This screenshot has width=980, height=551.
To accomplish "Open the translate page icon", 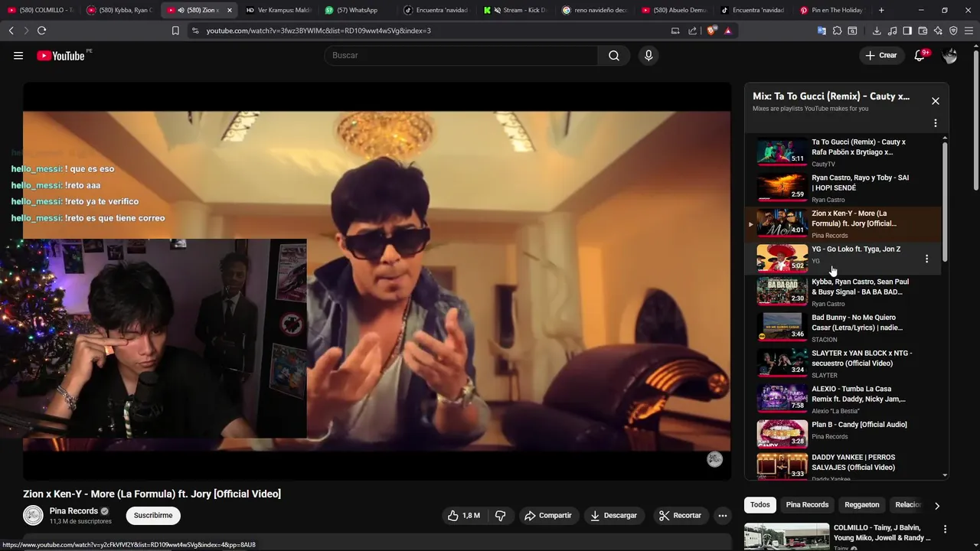I will (x=822, y=31).
